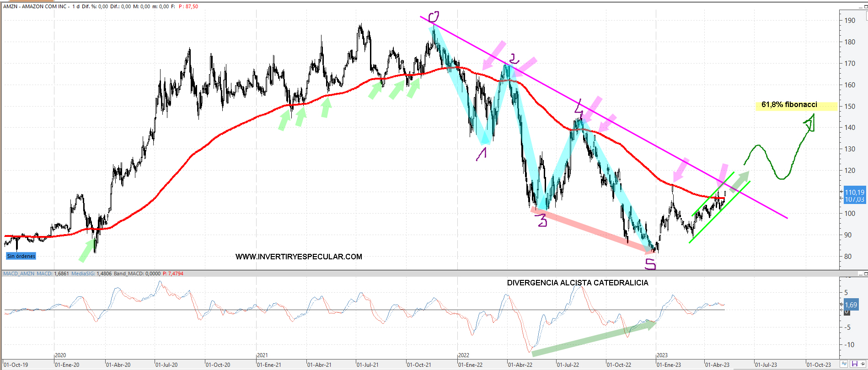Click the 01-Jul-21 date on the time axis
The width and height of the screenshot is (868, 370).
tap(367, 365)
